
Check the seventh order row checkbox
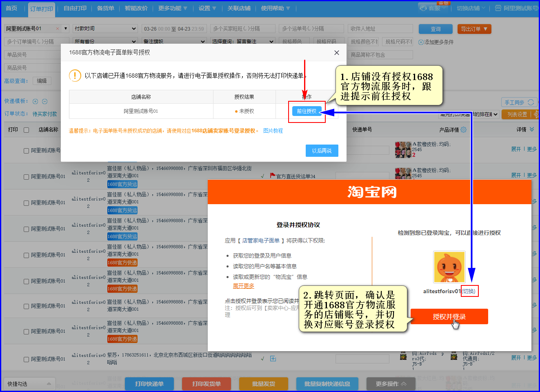(x=26, y=306)
